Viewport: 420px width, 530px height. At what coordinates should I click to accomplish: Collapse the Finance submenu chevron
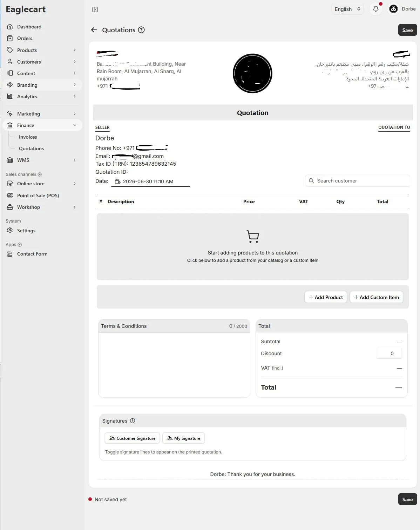75,125
